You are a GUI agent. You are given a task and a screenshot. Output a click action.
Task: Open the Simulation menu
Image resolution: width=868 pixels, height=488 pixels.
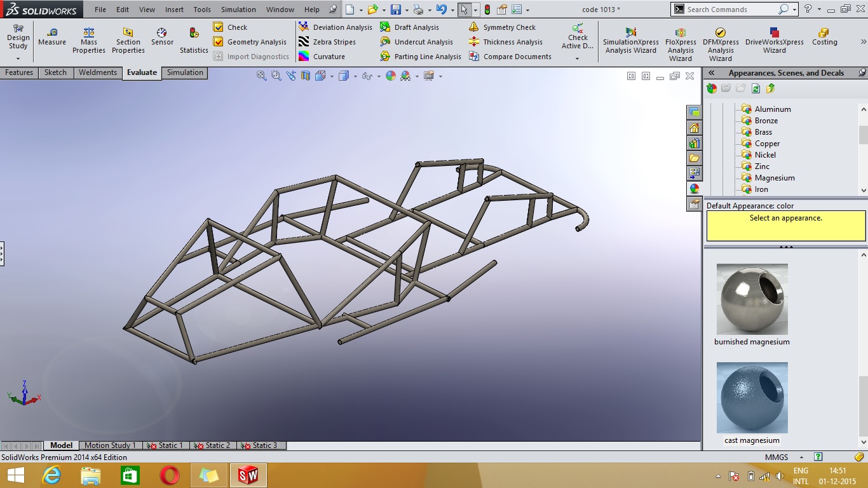tap(238, 10)
